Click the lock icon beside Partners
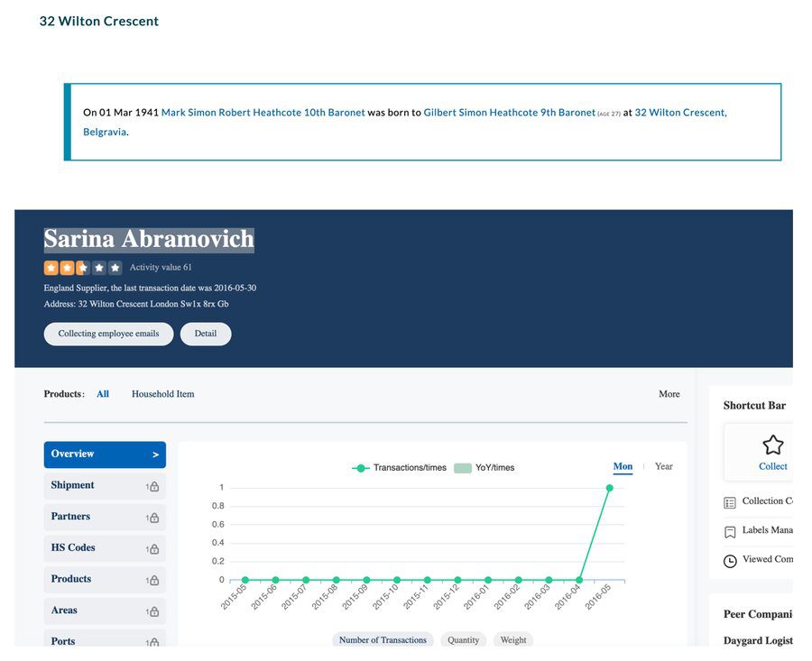The width and height of the screenshot is (812, 661). click(153, 518)
